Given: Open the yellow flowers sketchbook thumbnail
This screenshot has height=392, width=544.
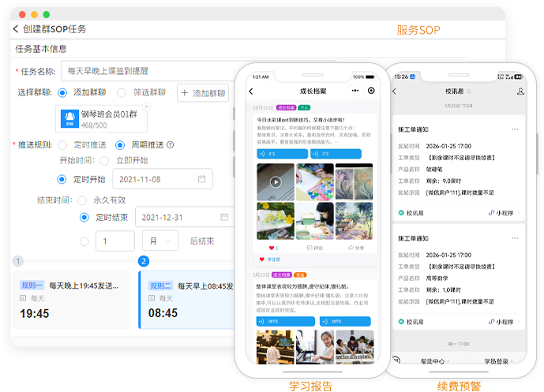Looking at the screenshot, I should [x=276, y=221].
